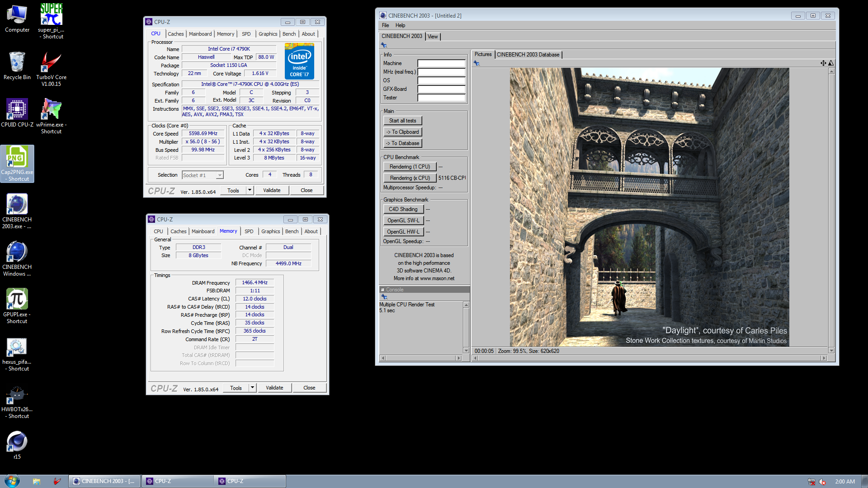Click the To Clipboard button

pyautogui.click(x=402, y=132)
